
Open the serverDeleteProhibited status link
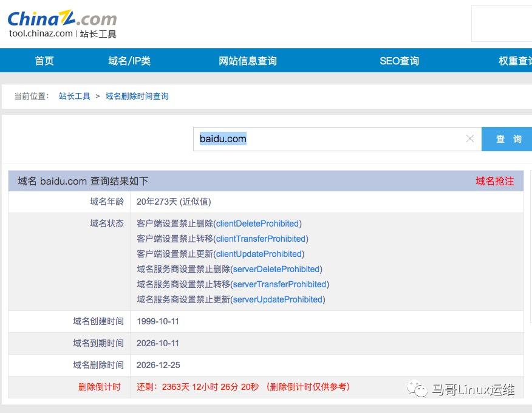(276, 269)
